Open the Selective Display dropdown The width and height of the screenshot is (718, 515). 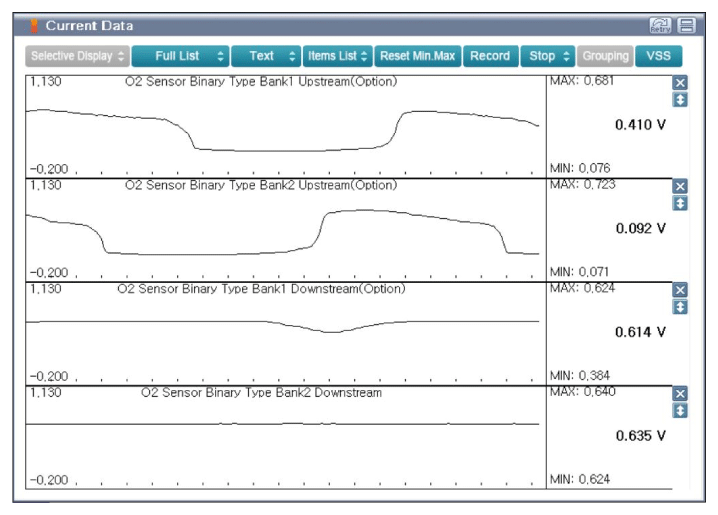point(77,56)
